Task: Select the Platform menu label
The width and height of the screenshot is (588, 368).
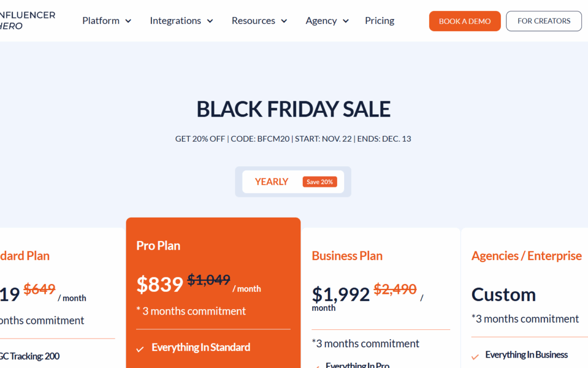Action: point(101,21)
